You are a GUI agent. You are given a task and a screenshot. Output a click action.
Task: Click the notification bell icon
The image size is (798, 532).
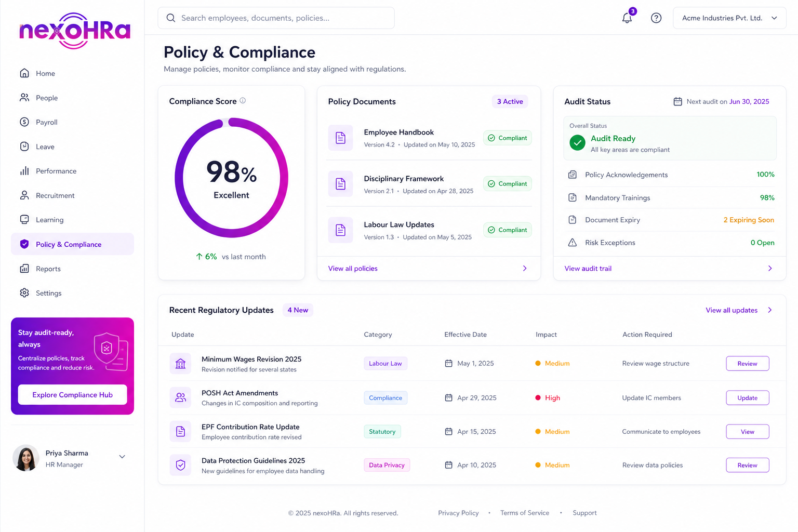point(627,18)
